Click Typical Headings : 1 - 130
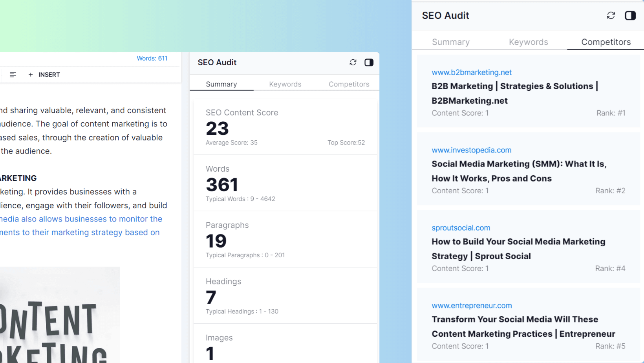 (242, 311)
